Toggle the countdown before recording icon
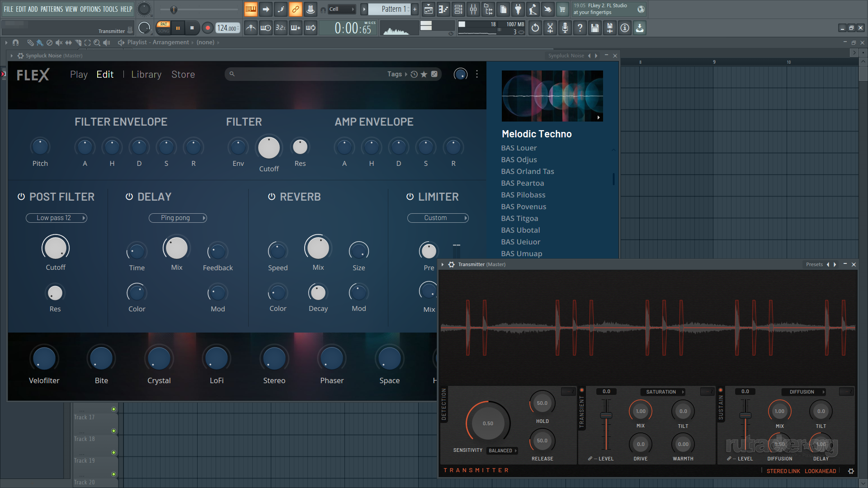The width and height of the screenshot is (868, 488). 281,28
